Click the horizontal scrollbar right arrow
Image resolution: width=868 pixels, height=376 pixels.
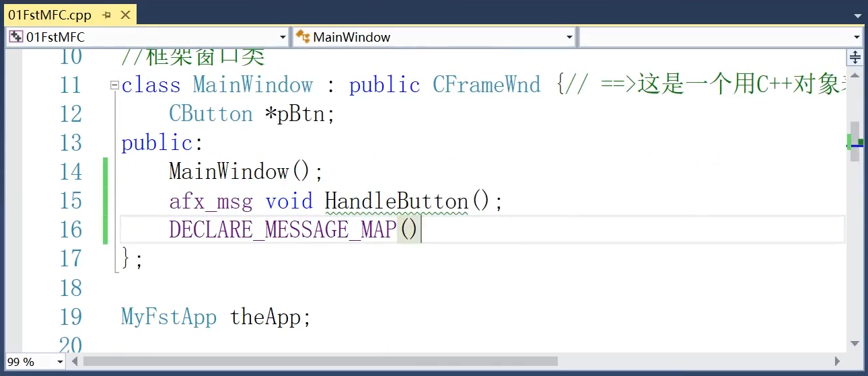838,362
